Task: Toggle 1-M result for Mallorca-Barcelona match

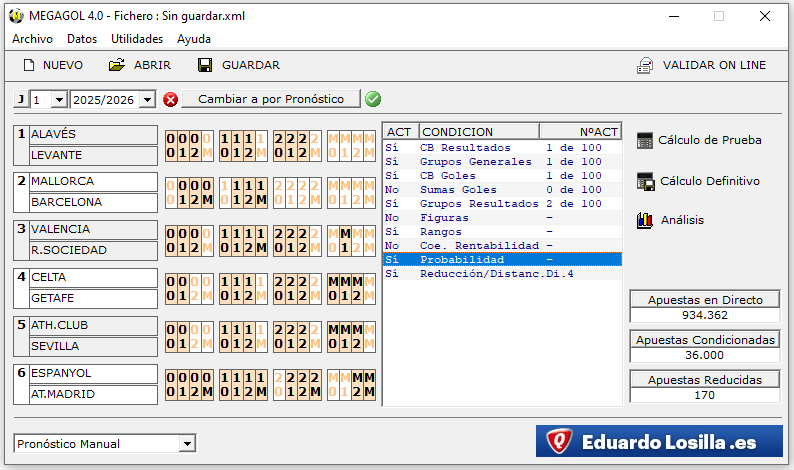Action: [x=261, y=193]
